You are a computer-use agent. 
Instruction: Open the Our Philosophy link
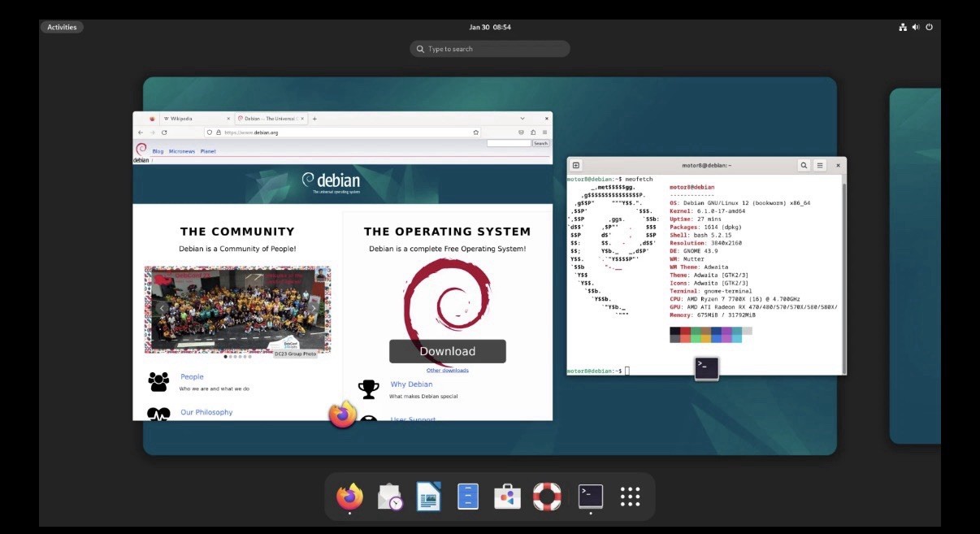(x=206, y=412)
